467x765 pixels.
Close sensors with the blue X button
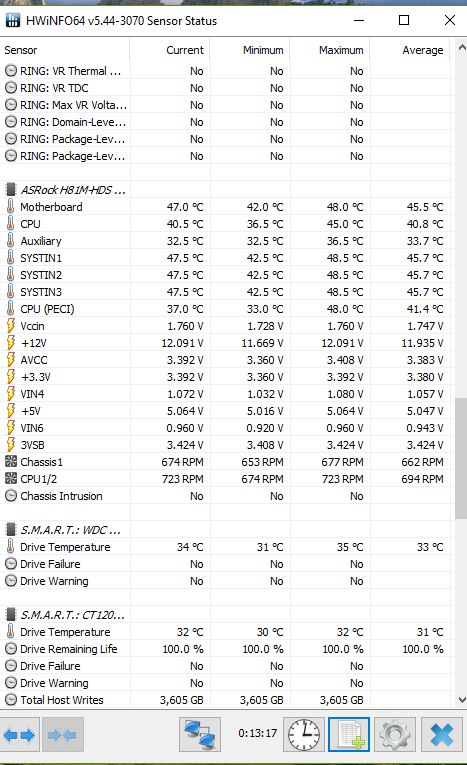coord(442,734)
